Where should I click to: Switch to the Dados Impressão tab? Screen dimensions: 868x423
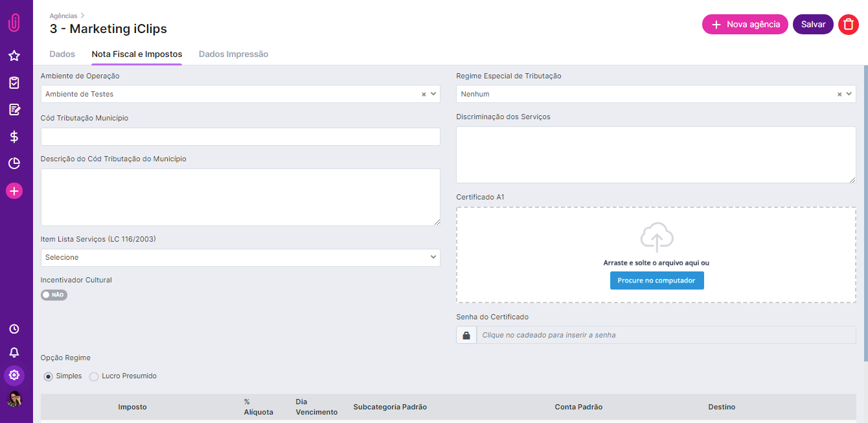click(x=233, y=54)
